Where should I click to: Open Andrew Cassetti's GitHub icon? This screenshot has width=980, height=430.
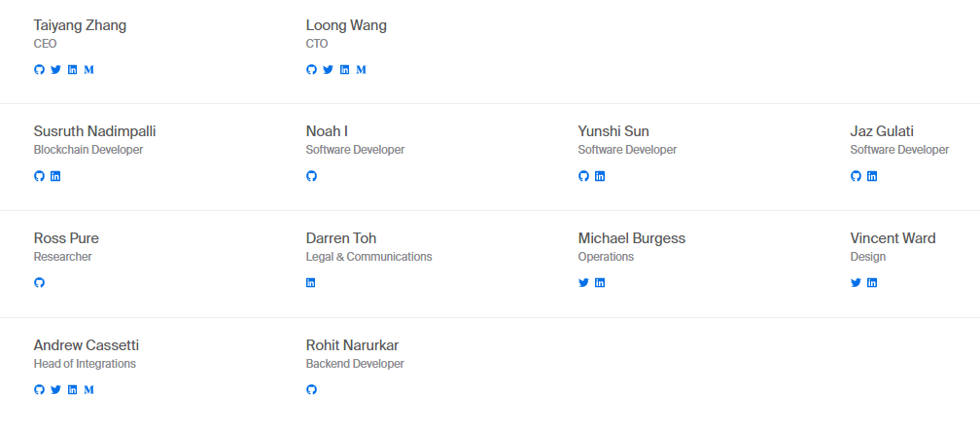[39, 389]
